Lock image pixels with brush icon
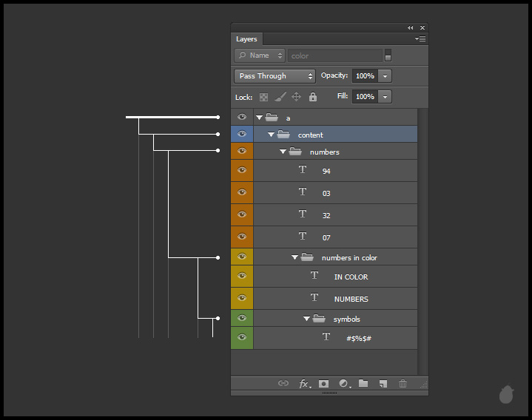Screen dimensions: 532x420 click(280, 97)
